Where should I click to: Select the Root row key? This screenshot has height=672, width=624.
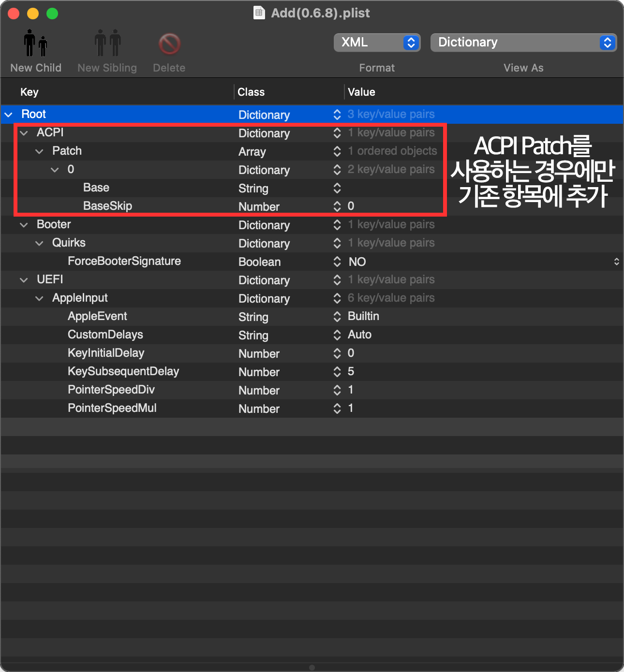coord(33,114)
